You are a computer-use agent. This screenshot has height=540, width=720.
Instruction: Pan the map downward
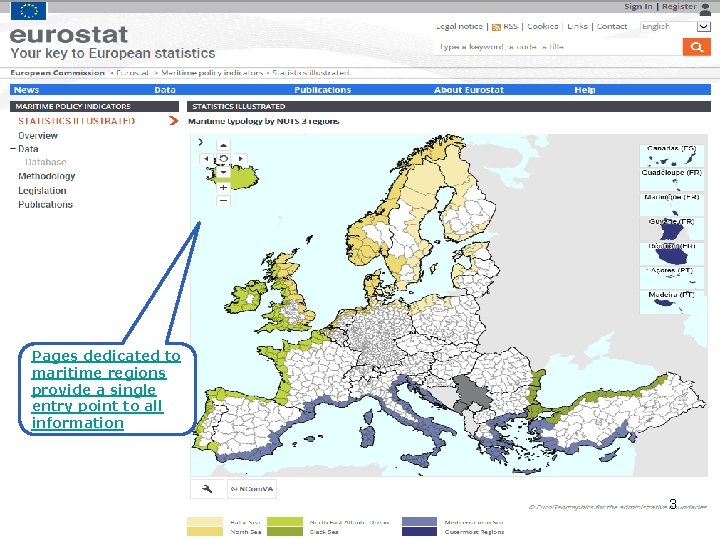coord(223,172)
